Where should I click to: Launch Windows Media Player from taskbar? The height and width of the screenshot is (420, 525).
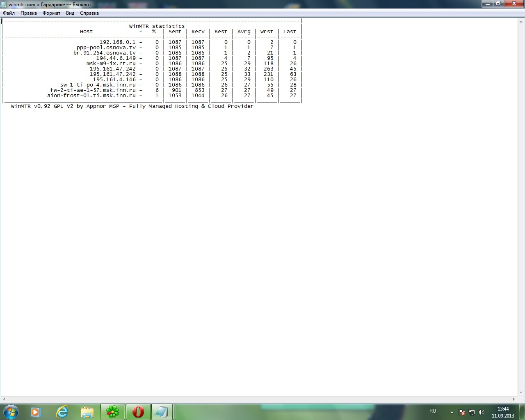[36, 412]
